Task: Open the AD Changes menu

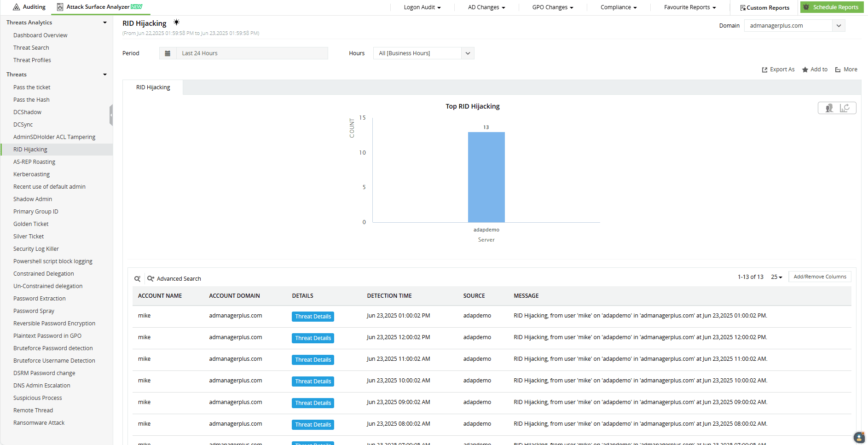Action: pos(486,7)
